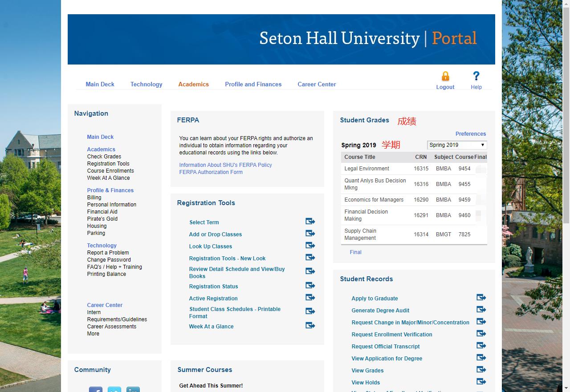Open the LinkedIn icon under Community
Screen dimensions: 570x392
pos(133,389)
